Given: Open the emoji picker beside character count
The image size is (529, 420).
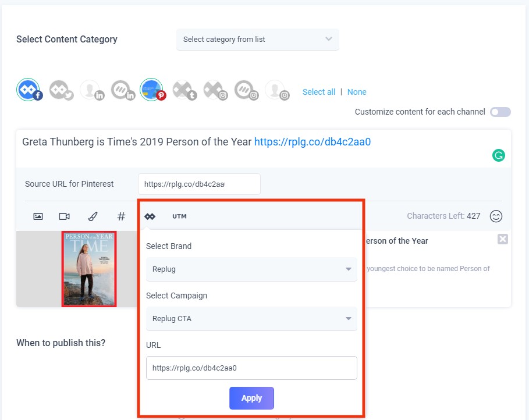Looking at the screenshot, I should [x=496, y=216].
